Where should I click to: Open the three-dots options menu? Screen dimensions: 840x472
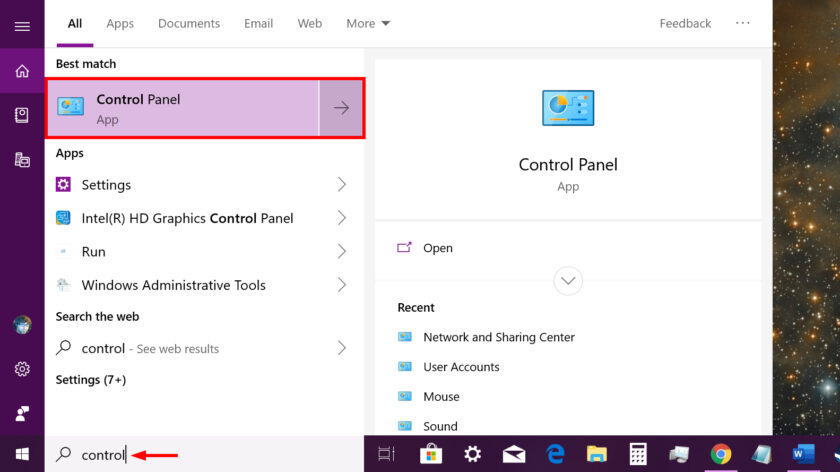pyautogui.click(x=742, y=23)
